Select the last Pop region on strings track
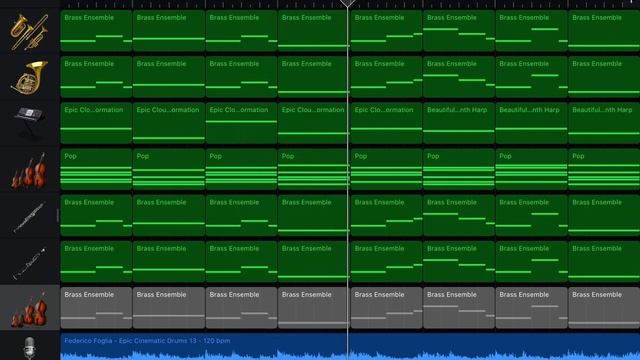 (x=604, y=169)
